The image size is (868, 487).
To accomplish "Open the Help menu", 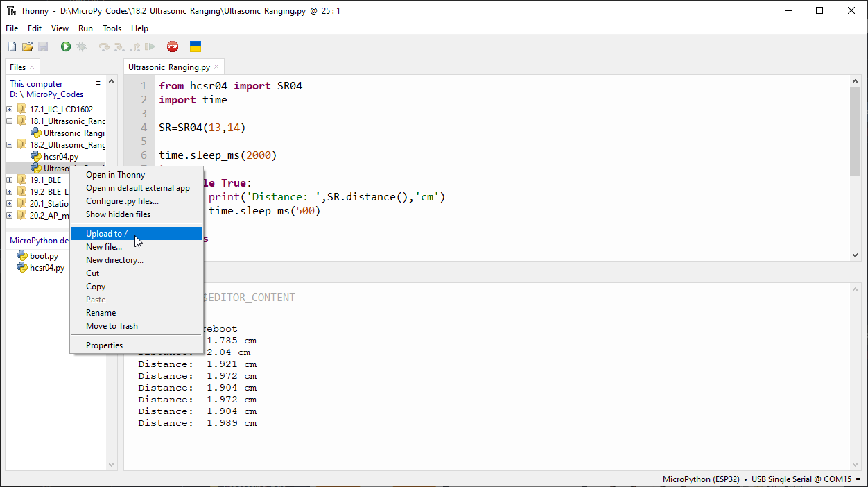I will 139,28.
